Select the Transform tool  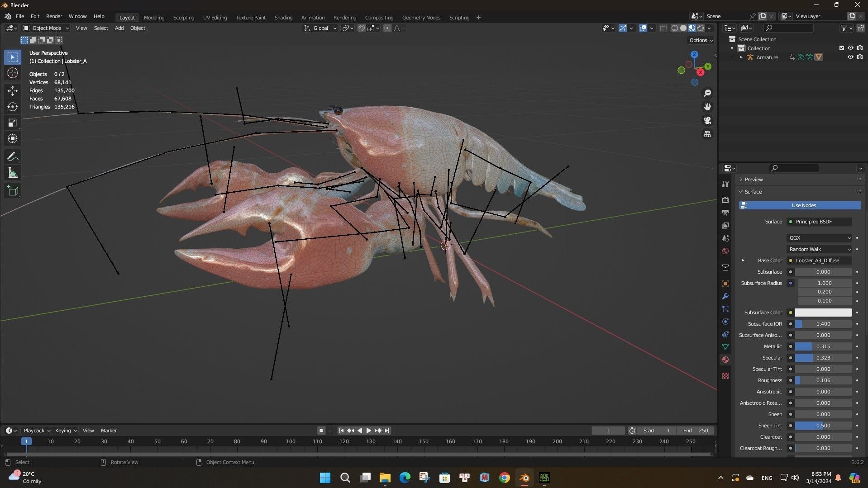(x=13, y=138)
